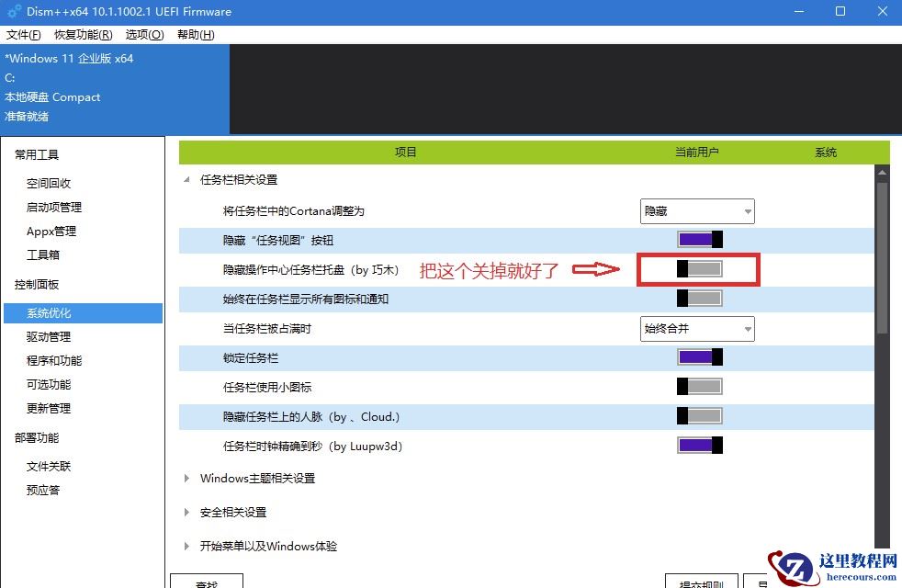Open the 选项 menu

[143, 34]
